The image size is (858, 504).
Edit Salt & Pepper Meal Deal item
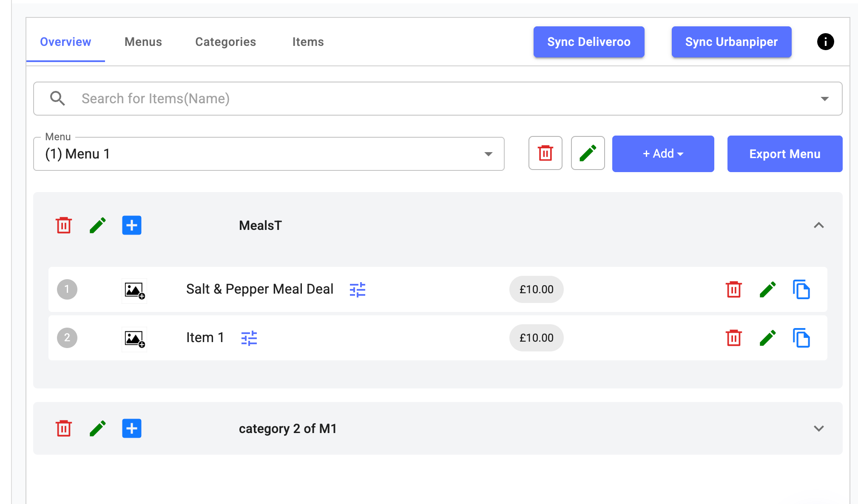coord(768,289)
